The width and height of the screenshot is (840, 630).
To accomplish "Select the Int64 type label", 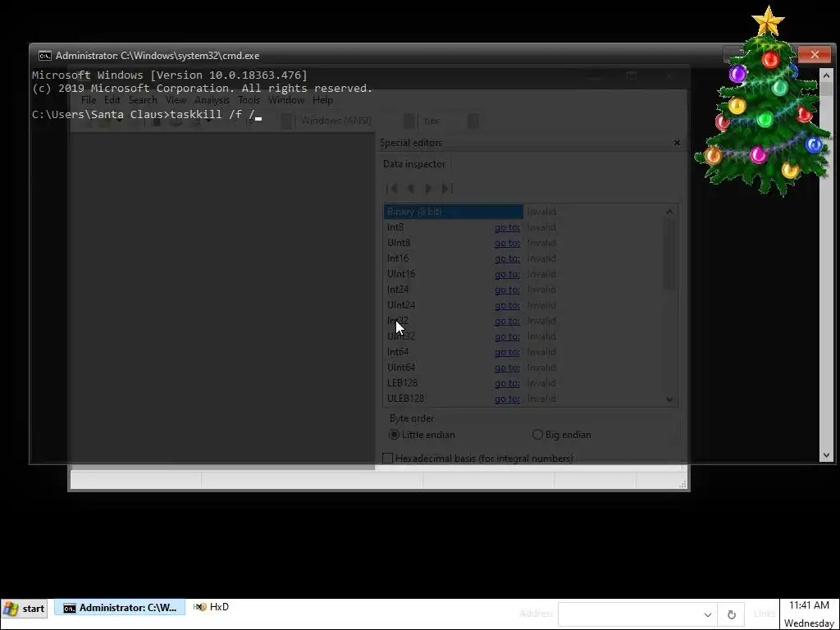I will coord(398,352).
